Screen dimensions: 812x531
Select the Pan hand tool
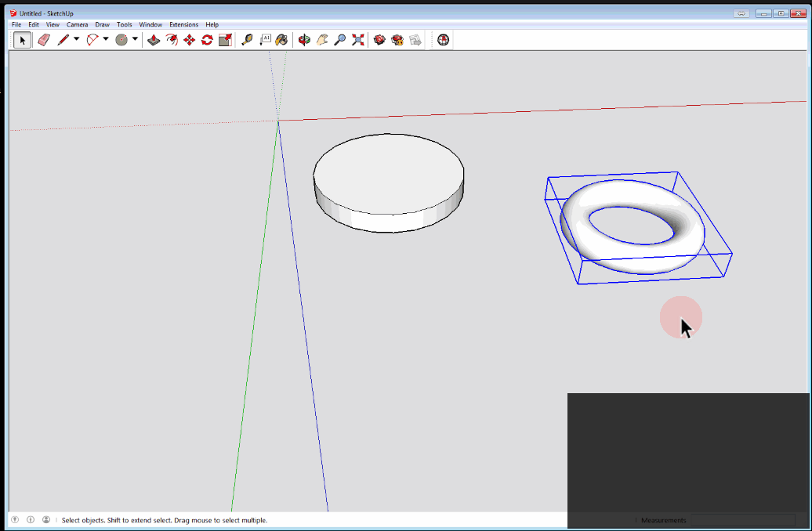322,40
